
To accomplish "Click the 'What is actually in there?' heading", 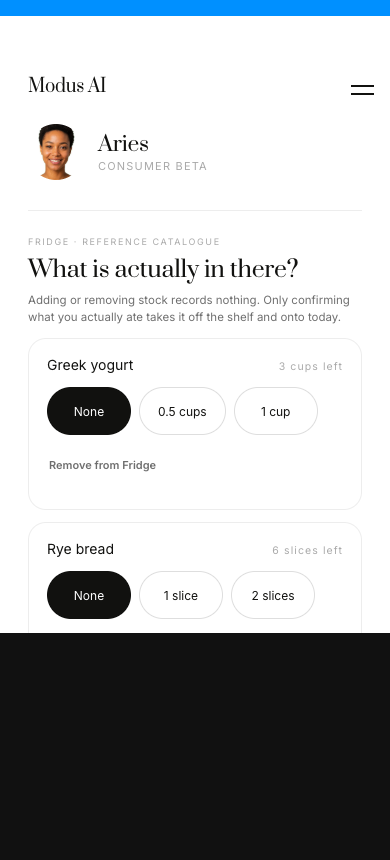I will pyautogui.click(x=163, y=269).
